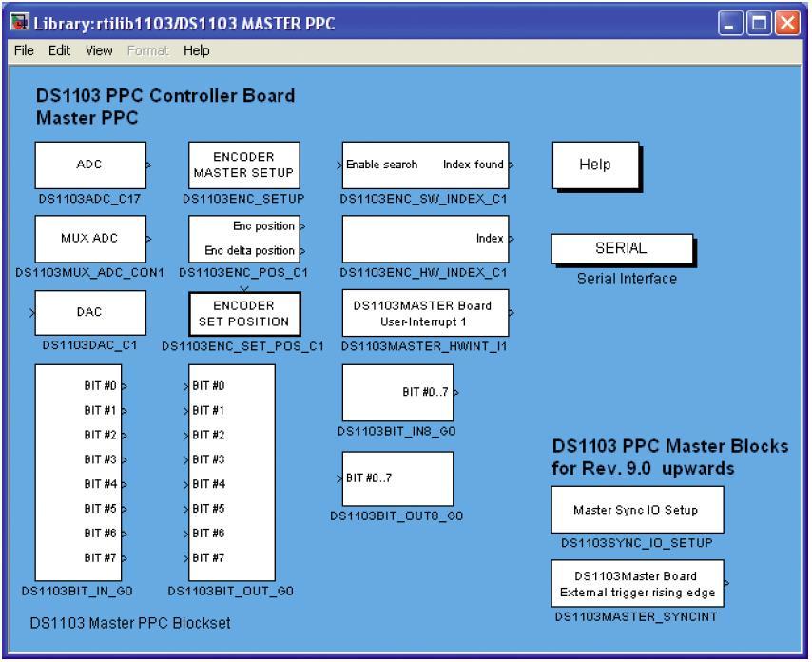This screenshot has width=812, height=662.
Task: Select the Enable search Index found block
Action: (x=425, y=165)
